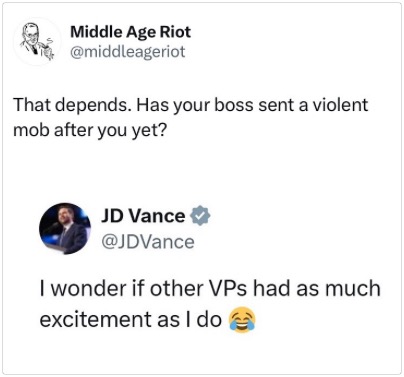This screenshot has height=377, width=404.
Task: Open the Middle Age Riot display name
Action: click(131, 32)
